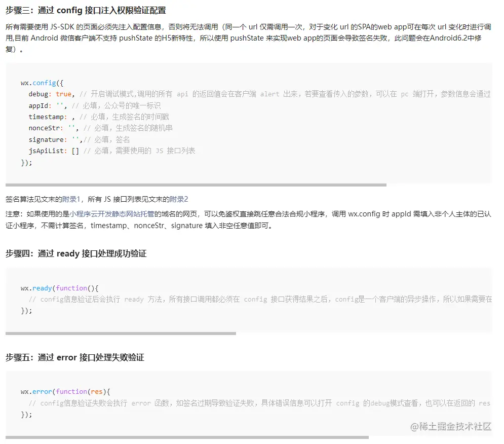Click the code line nonceStr: ''
Screen dimensions: 504x444
click(53, 128)
